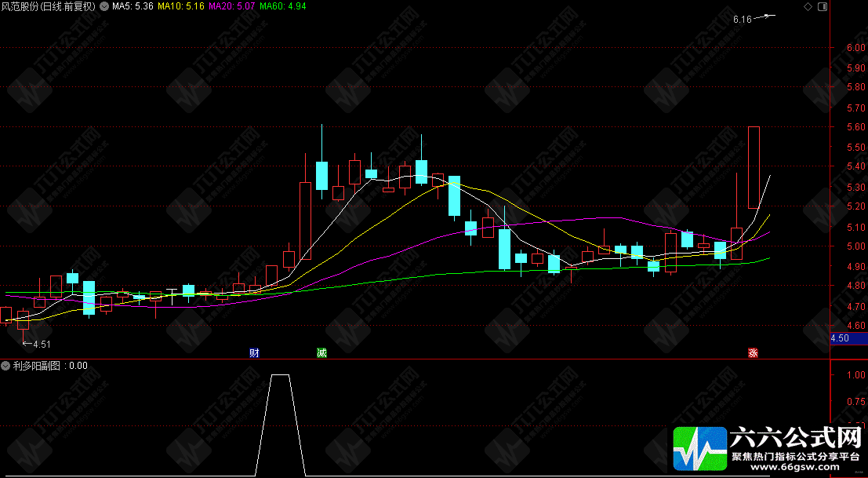
Task: Click the highlighted 4.50 price tag
Action: 848,338
